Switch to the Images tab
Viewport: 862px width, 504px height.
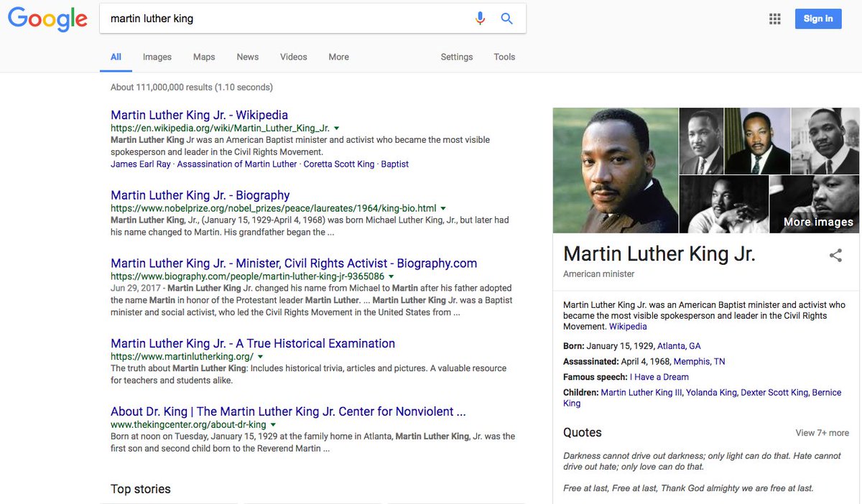[x=157, y=57]
